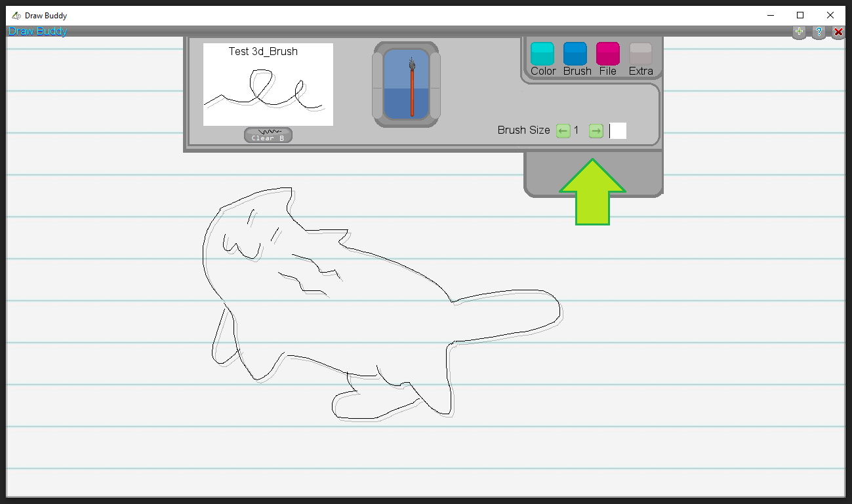Decrease brush size with the left arrow
Image resolution: width=852 pixels, height=504 pixels.
[x=563, y=131]
